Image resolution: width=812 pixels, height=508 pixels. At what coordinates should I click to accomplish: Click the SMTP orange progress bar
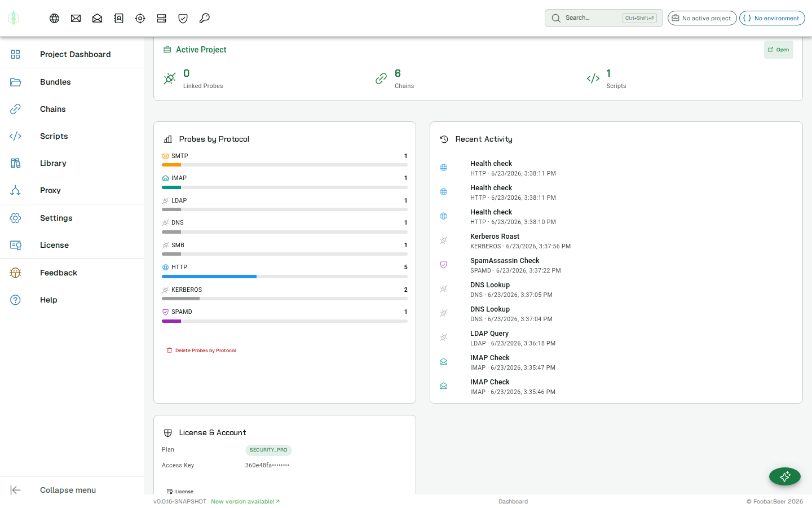(x=171, y=165)
